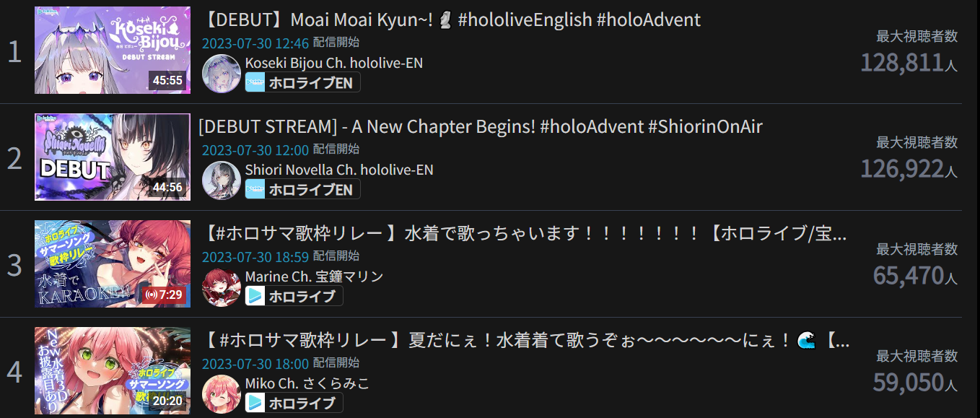Open Marine live karaoke thumbnail
Screen dimensions: 980x418
[x=113, y=264]
